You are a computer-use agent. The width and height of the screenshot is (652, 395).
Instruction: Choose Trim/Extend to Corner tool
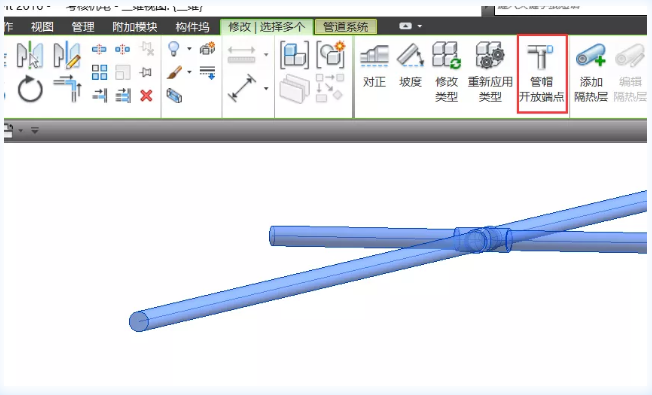coord(67,89)
